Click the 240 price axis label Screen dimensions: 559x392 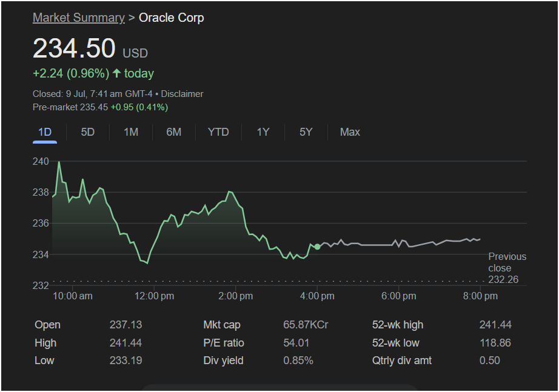tap(41, 161)
